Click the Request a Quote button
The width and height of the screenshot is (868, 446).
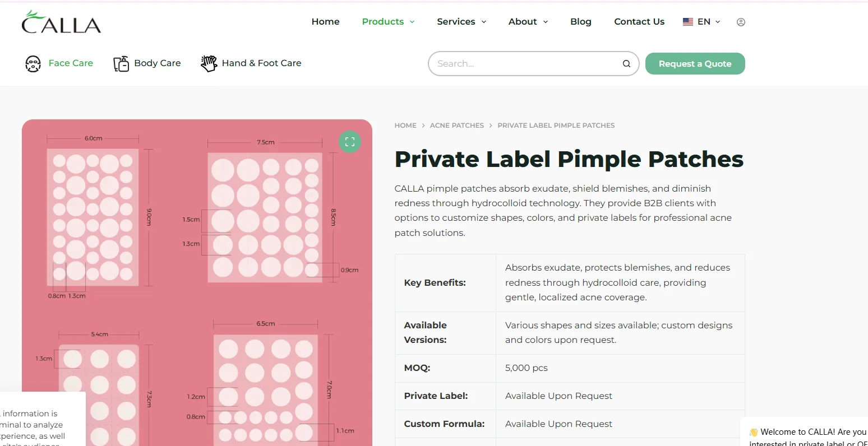[695, 63]
